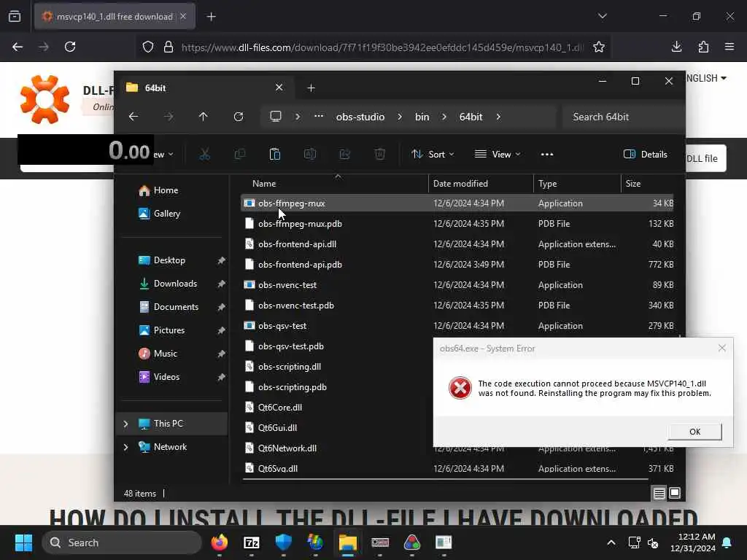Select the 64bit Explorer tab
The height and width of the screenshot is (560, 747).
[x=205, y=87]
